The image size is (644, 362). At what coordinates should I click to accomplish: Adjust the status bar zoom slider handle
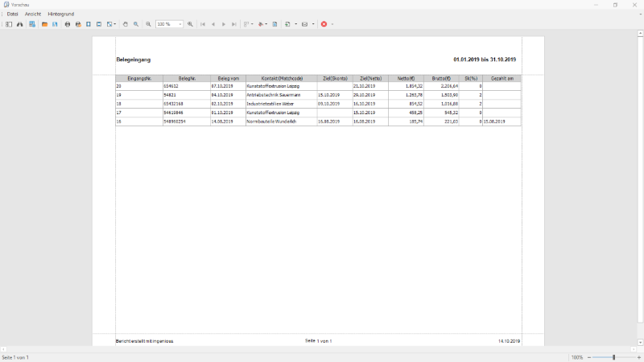coord(613,357)
